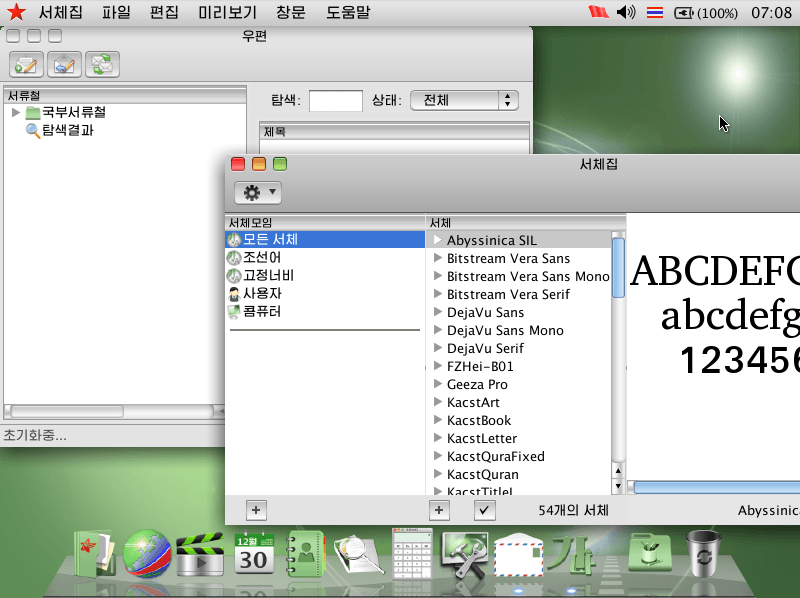The height and width of the screenshot is (598, 800).
Task: Click the reply mail icon in 우편 window
Action: (x=64, y=64)
